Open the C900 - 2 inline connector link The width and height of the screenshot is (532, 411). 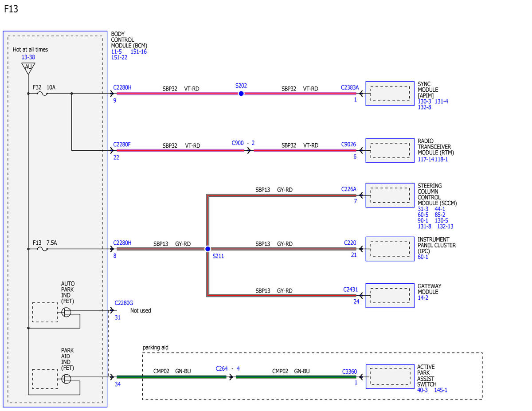pyautogui.click(x=243, y=143)
